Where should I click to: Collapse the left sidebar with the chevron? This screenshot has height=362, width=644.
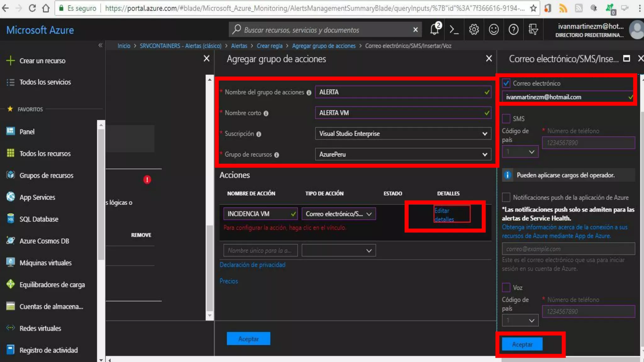click(x=100, y=45)
